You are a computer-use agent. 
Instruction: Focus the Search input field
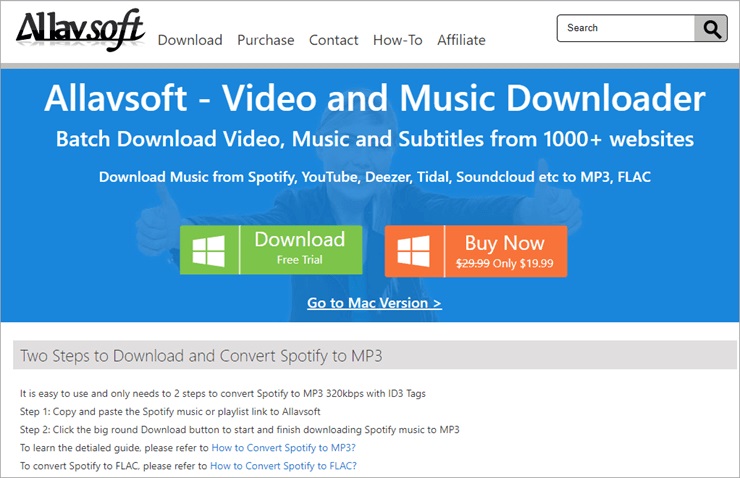626,28
